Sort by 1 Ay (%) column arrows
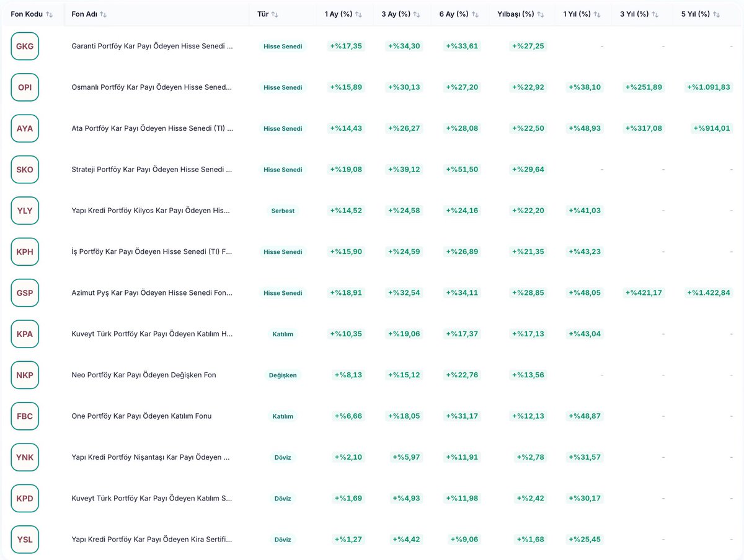 359,14
